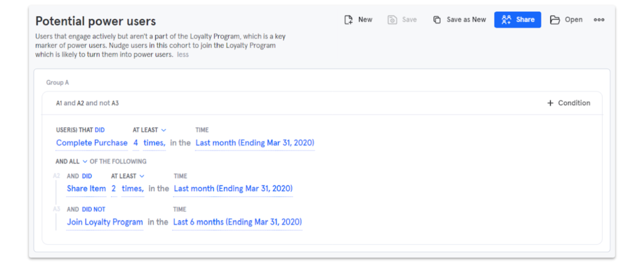Change the Complete Purchase event selector

tap(92, 143)
